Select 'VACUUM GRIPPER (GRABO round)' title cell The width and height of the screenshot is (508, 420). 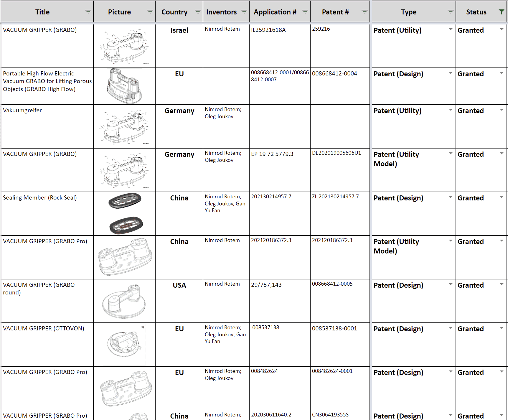[47, 301]
